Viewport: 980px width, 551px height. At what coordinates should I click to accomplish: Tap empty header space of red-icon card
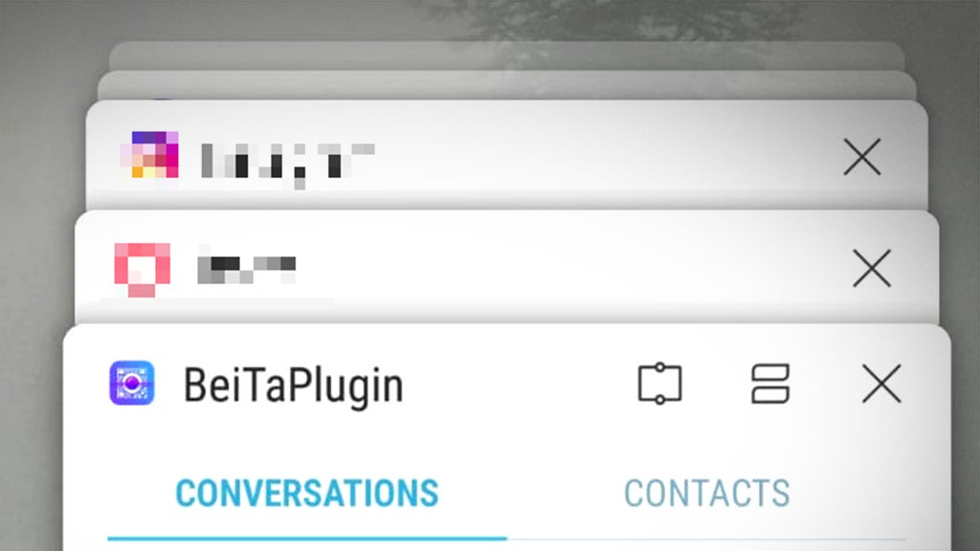pyautogui.click(x=563, y=269)
